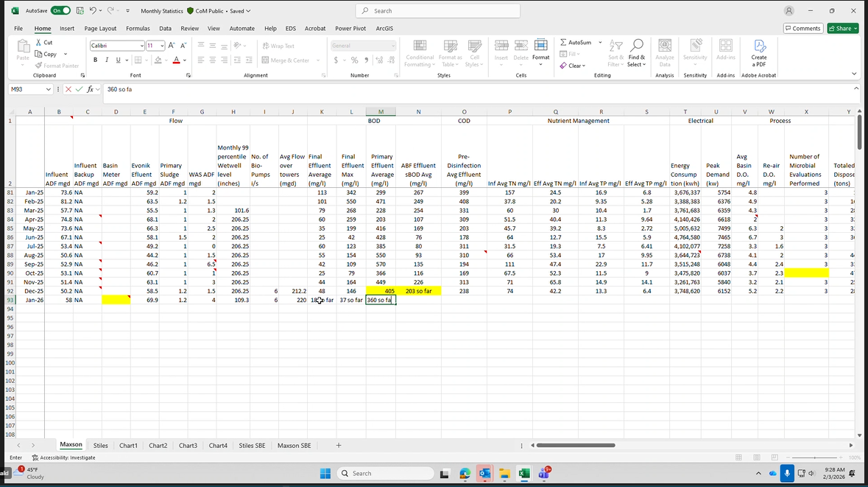
Task: Open the Clear dropdown in Editing group
Action: pos(573,66)
